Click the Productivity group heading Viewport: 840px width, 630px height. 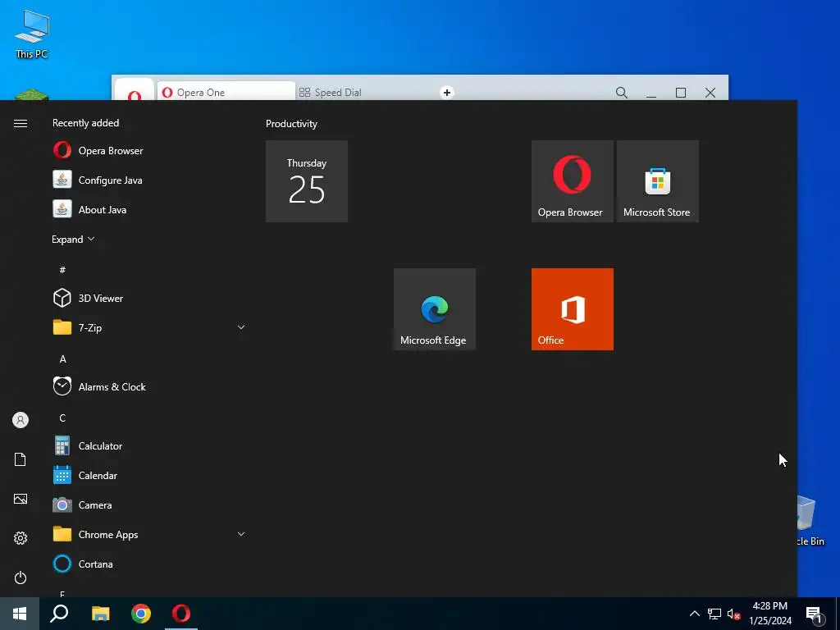click(x=291, y=124)
